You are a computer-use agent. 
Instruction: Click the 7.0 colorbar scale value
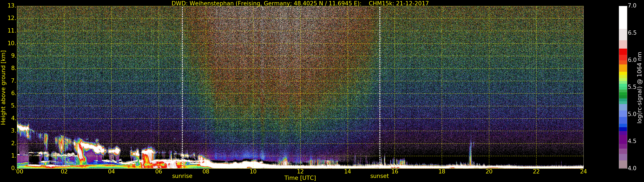[x=632, y=6]
